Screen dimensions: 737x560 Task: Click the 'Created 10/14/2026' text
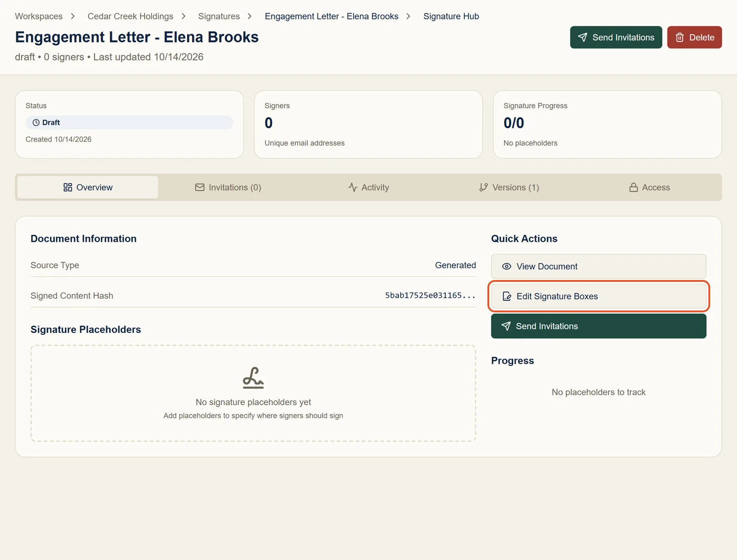pyautogui.click(x=58, y=139)
